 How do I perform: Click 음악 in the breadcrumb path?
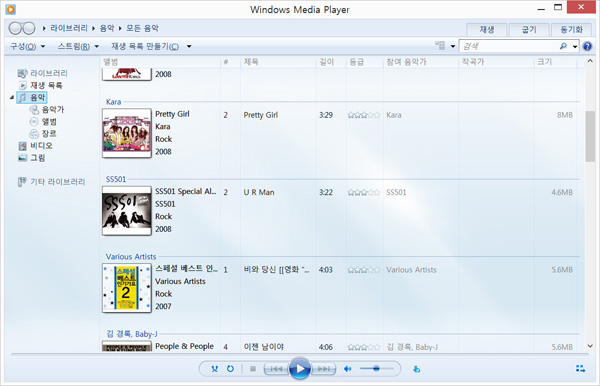pos(107,28)
